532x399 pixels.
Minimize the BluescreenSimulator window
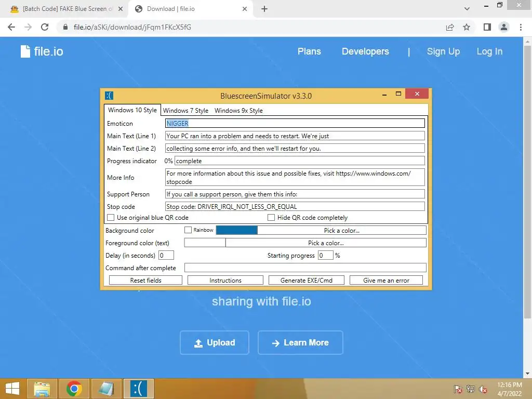click(384, 95)
